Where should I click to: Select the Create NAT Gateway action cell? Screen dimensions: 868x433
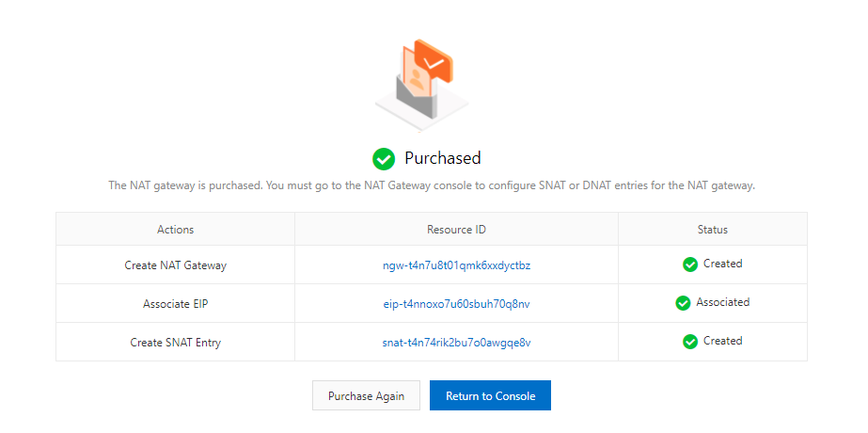click(x=175, y=265)
